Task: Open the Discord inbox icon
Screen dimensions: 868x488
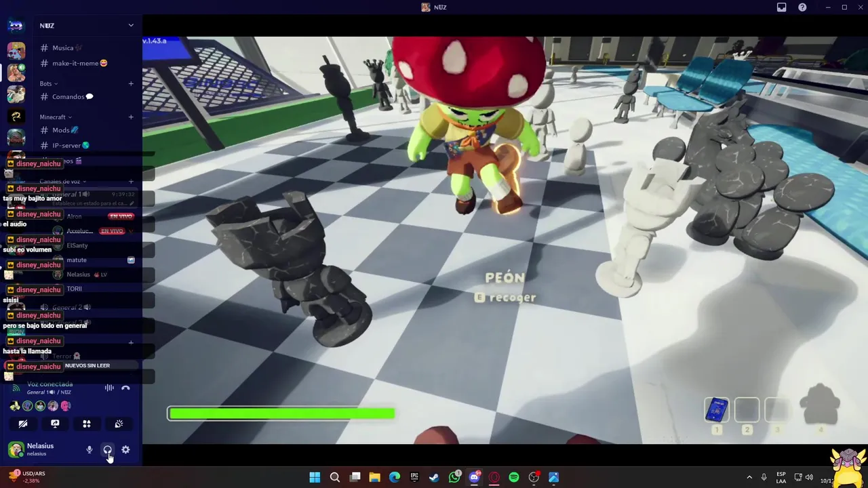Action: coord(781,7)
